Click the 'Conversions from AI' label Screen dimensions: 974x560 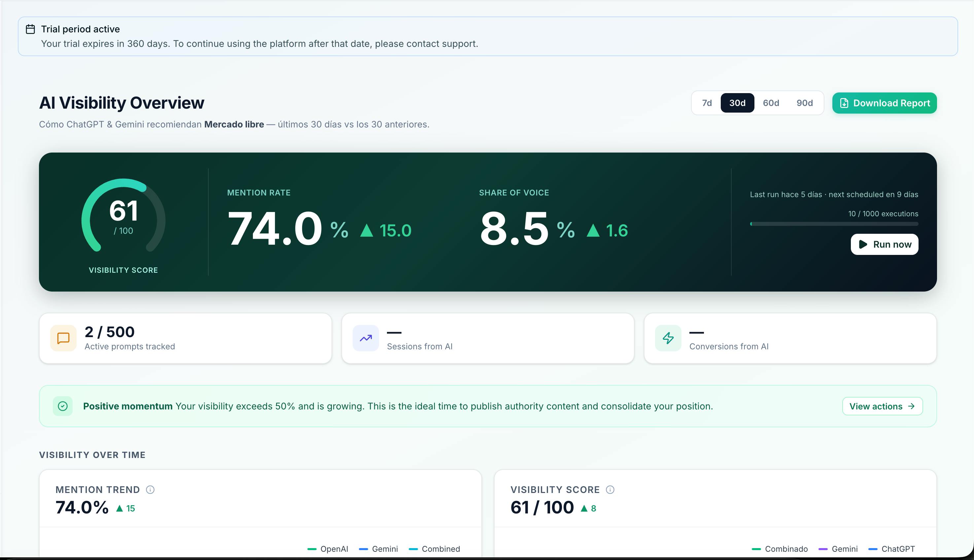[729, 347]
